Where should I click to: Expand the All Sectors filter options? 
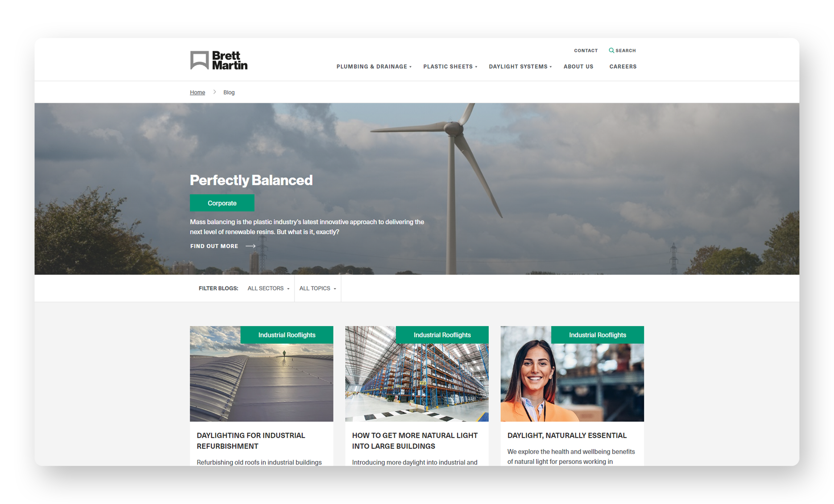268,288
